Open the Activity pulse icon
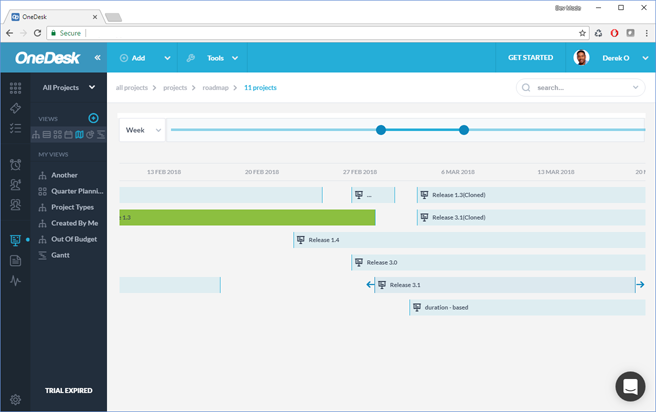656x412 pixels. click(15, 281)
